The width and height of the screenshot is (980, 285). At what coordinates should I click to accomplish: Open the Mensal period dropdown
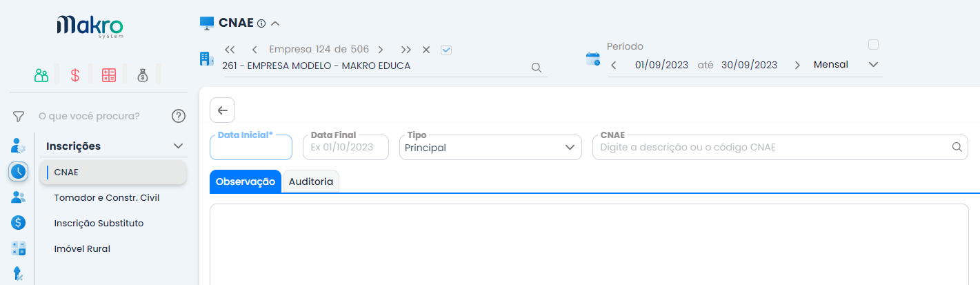(x=847, y=65)
